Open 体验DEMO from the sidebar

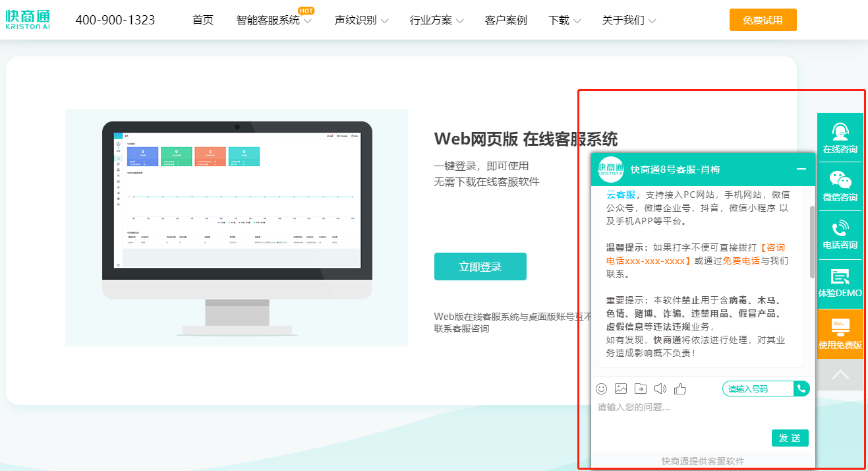point(840,284)
